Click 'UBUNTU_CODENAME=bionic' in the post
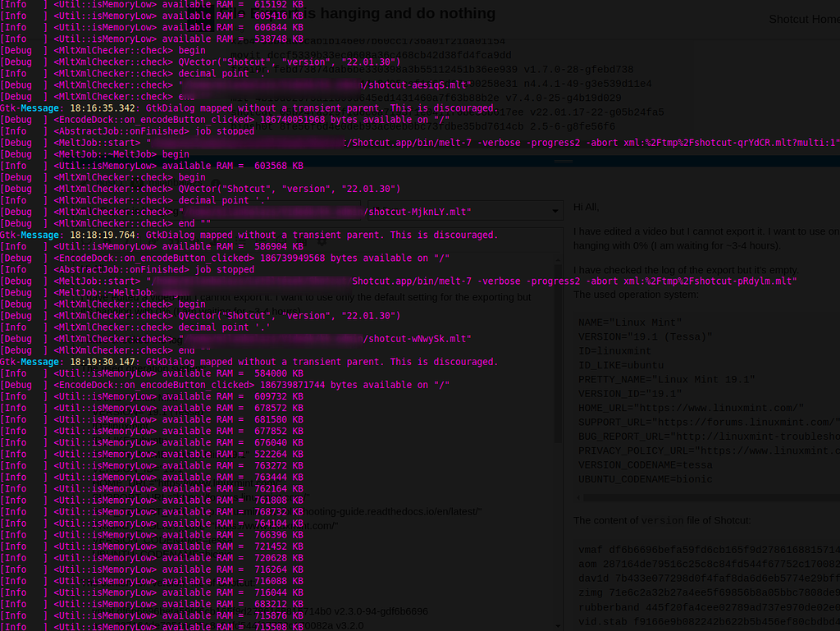The height and width of the screenshot is (631, 840). coord(646,479)
